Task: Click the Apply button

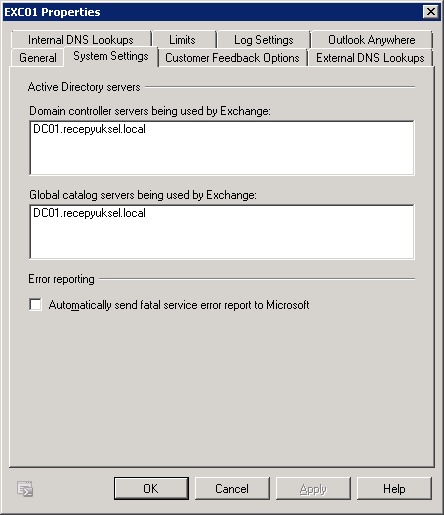Action: tap(313, 488)
